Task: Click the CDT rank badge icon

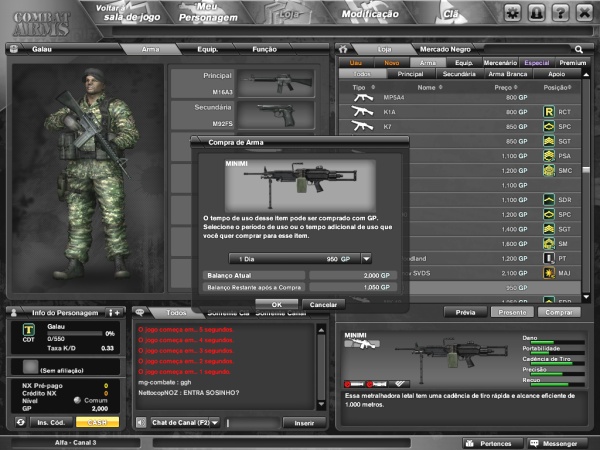Action: (29, 329)
